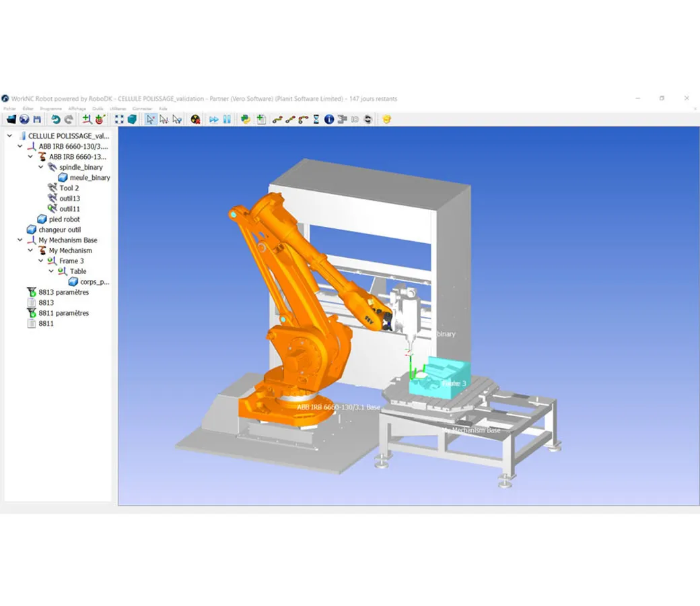This screenshot has height=606, width=700.
Task: Collapse the My Mechanism Base tree node
Action: click(x=19, y=240)
